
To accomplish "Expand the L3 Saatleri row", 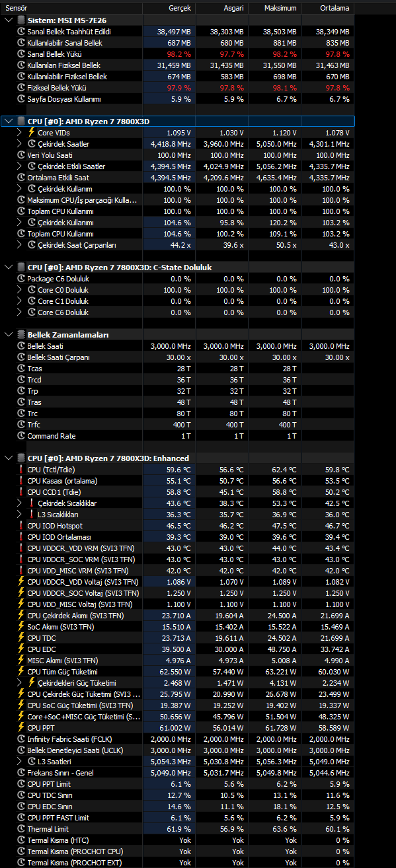I will [x=19, y=762].
